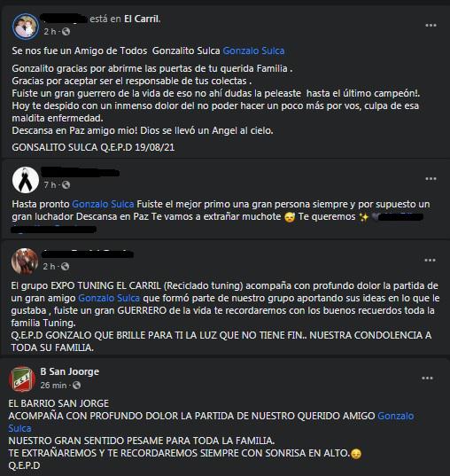Open three-dot menu on B San Joorge post

427,378
